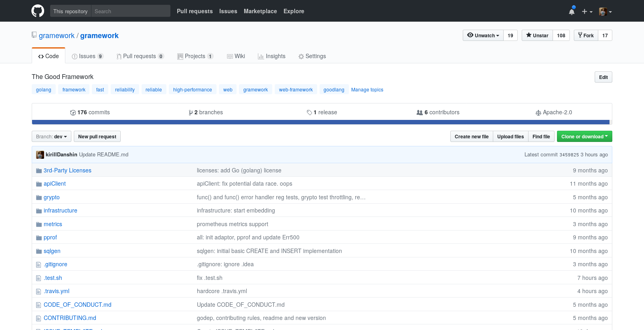View the 108 stargazers count

(561, 35)
